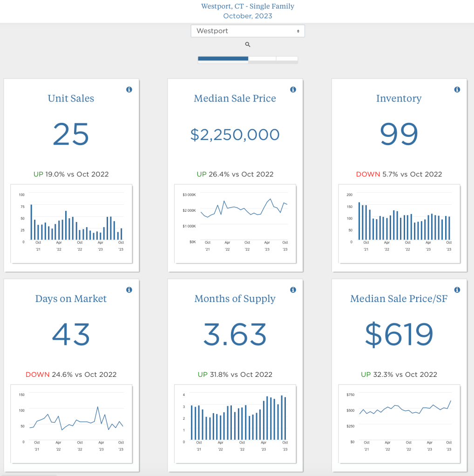Select the rightmost segment of the bar
Image resolution: width=474 pixels, height=476 pixels.
287,59
